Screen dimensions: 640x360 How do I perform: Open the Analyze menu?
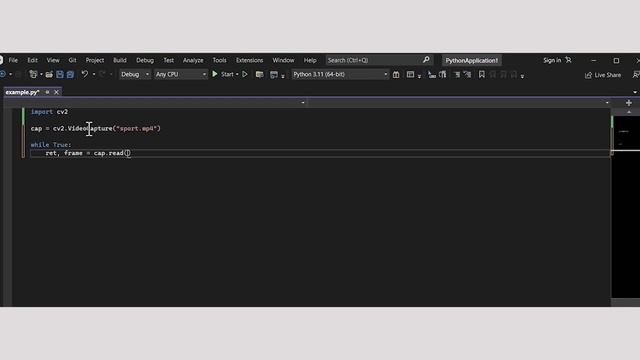click(x=193, y=60)
